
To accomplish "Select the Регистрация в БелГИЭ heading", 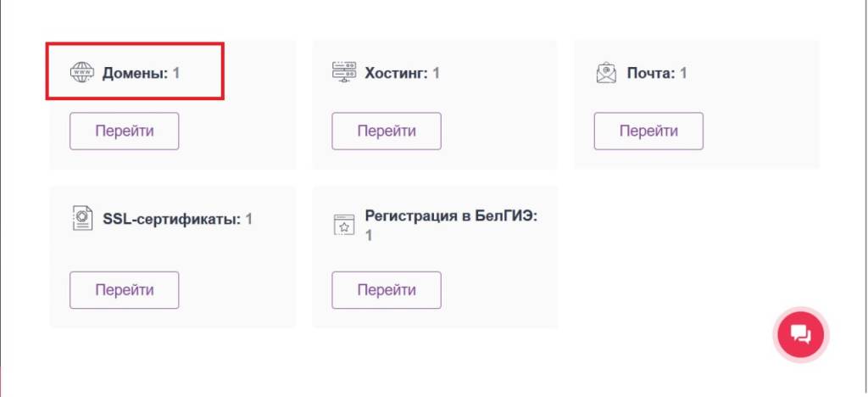I will [451, 215].
